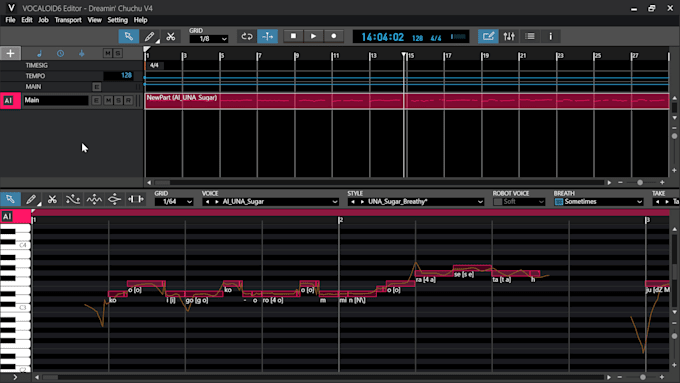
Task: Adjust piano roll horizontal zoom slider
Action: click(x=643, y=377)
